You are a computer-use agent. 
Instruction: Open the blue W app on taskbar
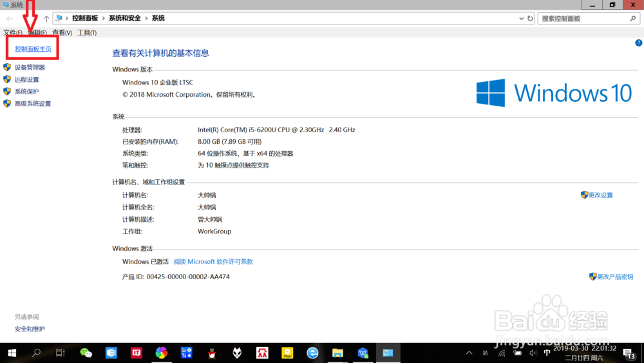click(x=363, y=353)
